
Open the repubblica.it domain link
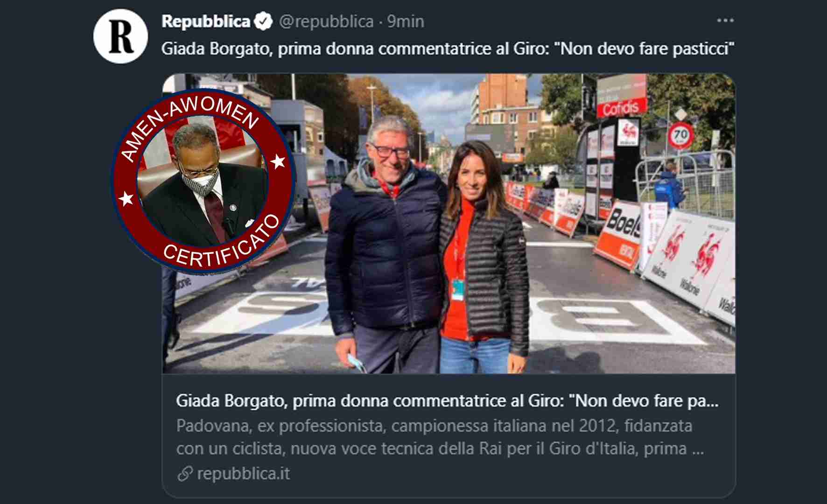(243, 474)
